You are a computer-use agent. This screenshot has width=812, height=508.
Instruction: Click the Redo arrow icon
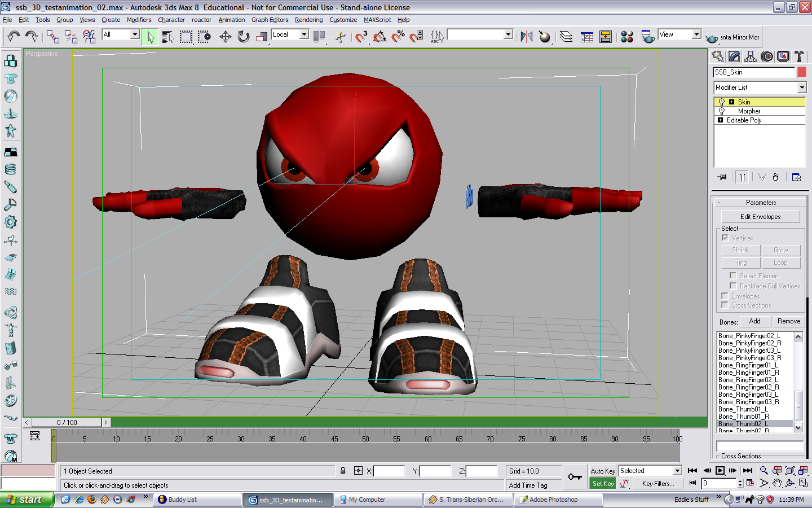(32, 37)
